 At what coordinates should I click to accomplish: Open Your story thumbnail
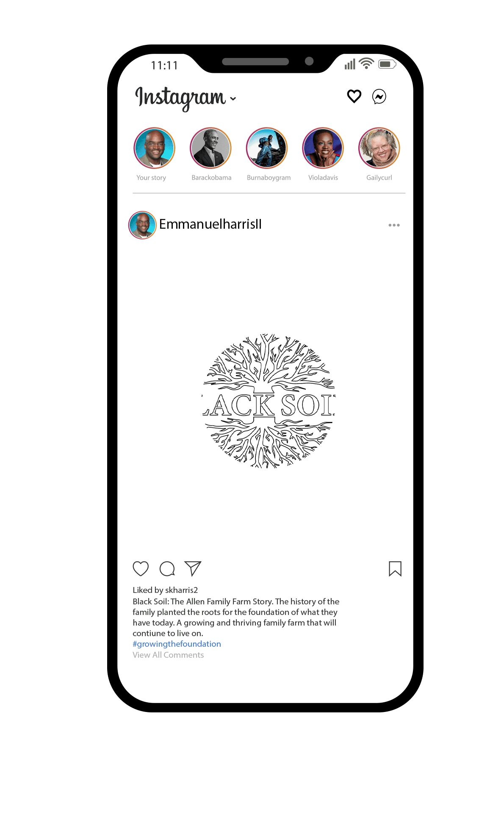tap(154, 148)
